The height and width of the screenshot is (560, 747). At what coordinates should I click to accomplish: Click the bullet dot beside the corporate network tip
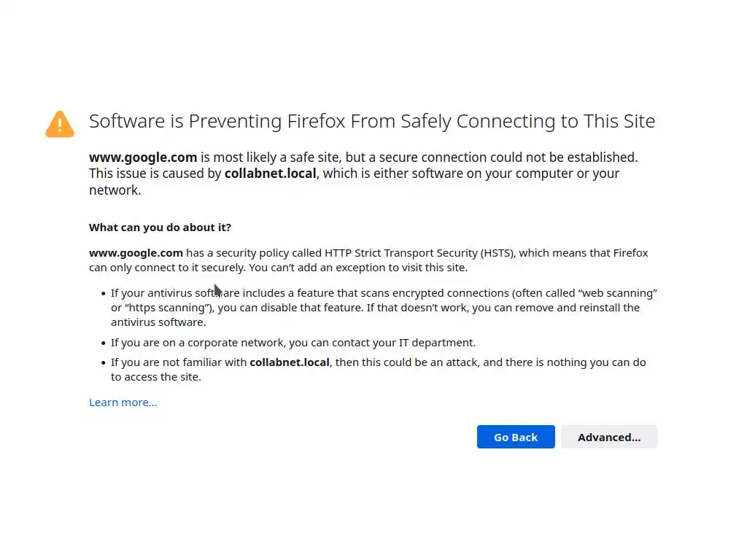tap(103, 343)
